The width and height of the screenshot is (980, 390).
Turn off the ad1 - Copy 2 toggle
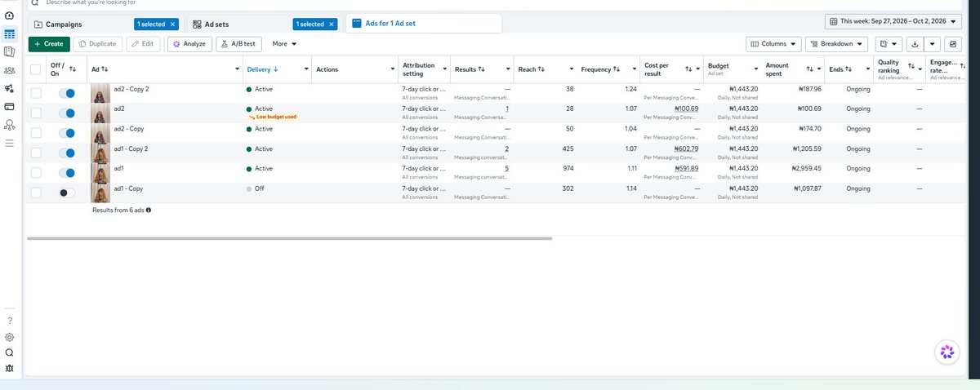tap(67, 153)
